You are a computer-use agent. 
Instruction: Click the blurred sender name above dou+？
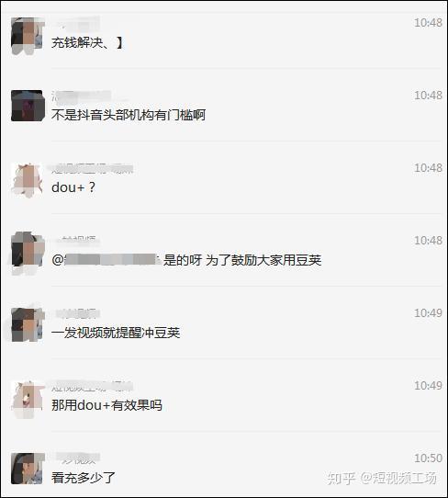point(93,168)
